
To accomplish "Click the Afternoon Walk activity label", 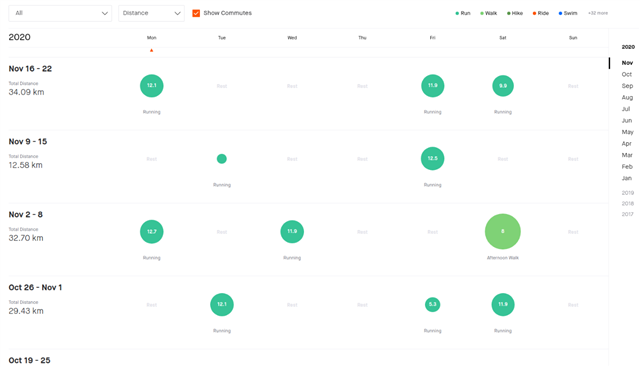I will click(503, 258).
